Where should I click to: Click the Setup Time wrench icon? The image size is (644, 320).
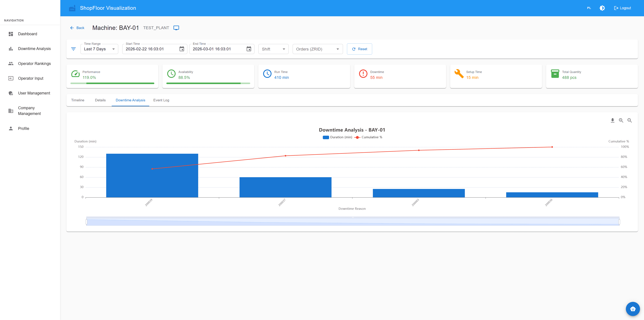(x=459, y=74)
